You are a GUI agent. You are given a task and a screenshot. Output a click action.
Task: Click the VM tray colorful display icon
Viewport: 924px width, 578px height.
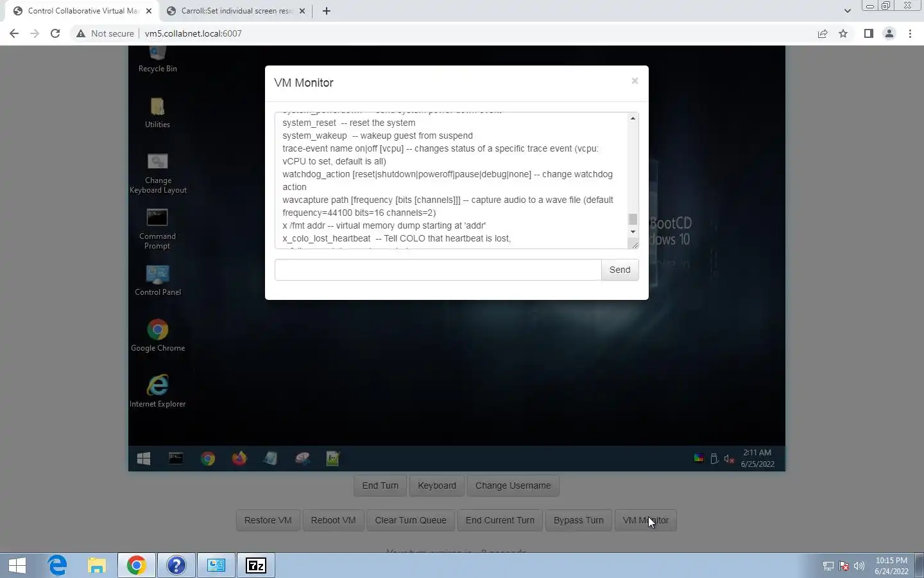(699, 459)
